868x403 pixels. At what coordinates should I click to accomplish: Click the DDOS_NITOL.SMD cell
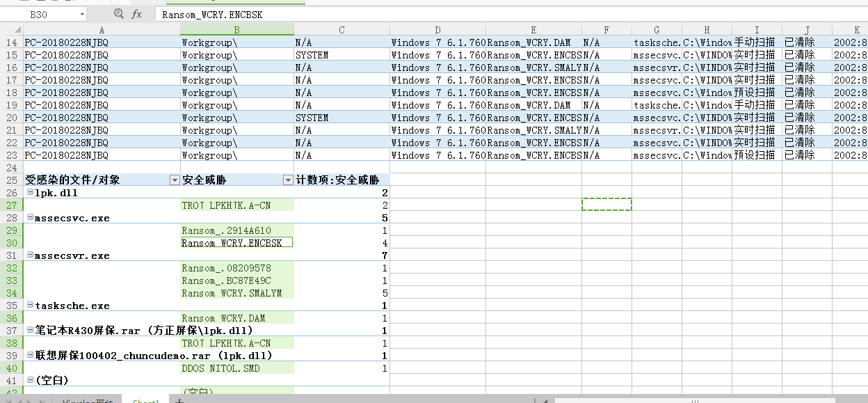pyautogui.click(x=237, y=368)
